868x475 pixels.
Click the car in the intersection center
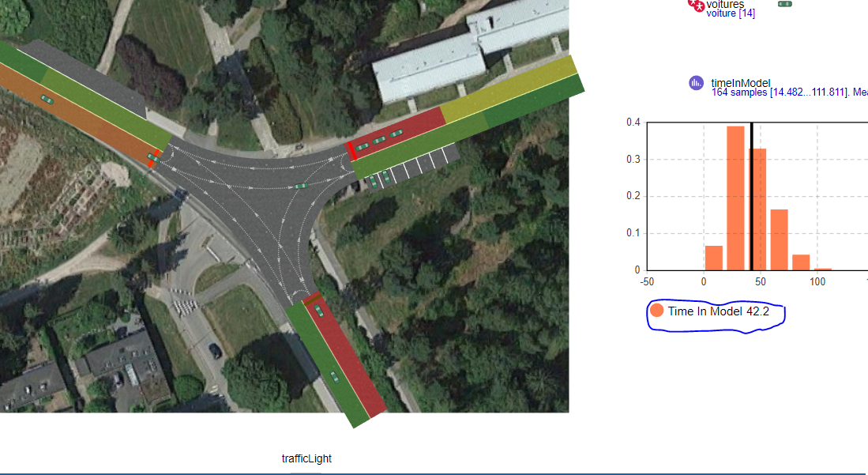coord(301,186)
